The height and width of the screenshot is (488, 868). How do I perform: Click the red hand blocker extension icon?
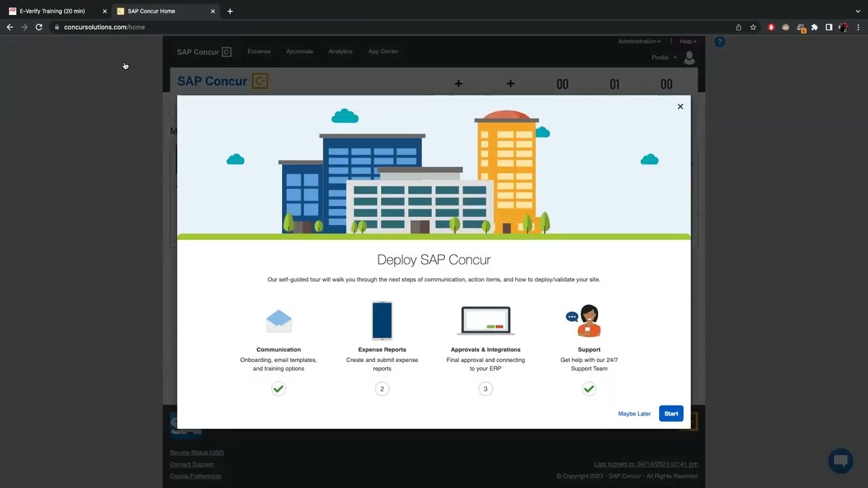(x=771, y=27)
